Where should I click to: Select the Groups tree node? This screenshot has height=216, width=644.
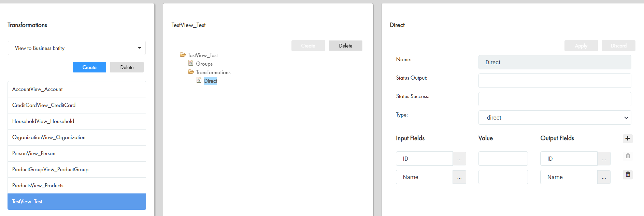(204, 64)
